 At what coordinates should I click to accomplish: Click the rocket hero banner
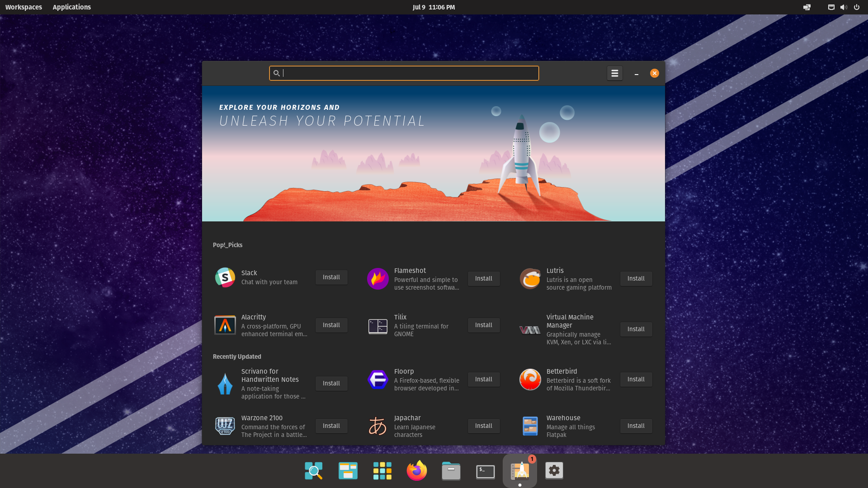tap(433, 154)
